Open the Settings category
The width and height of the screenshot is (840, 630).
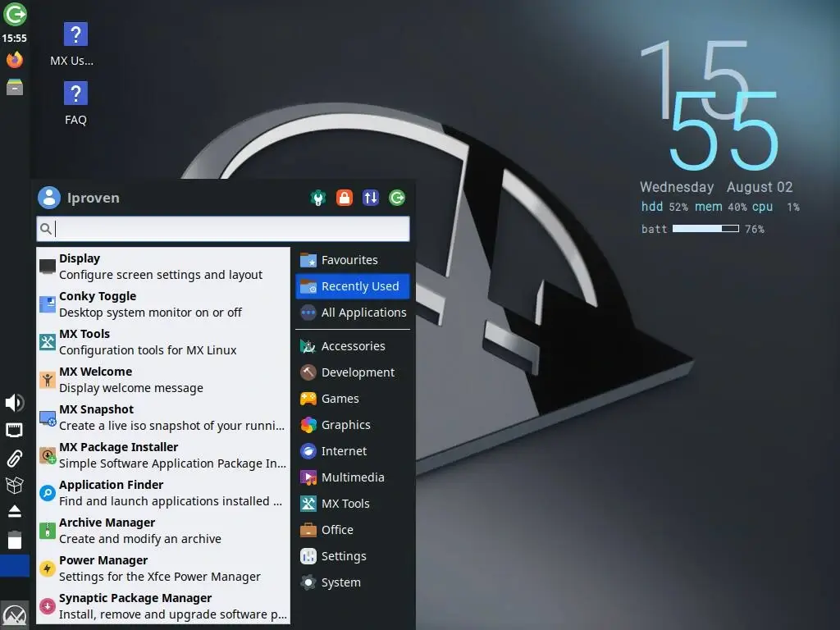point(353,556)
